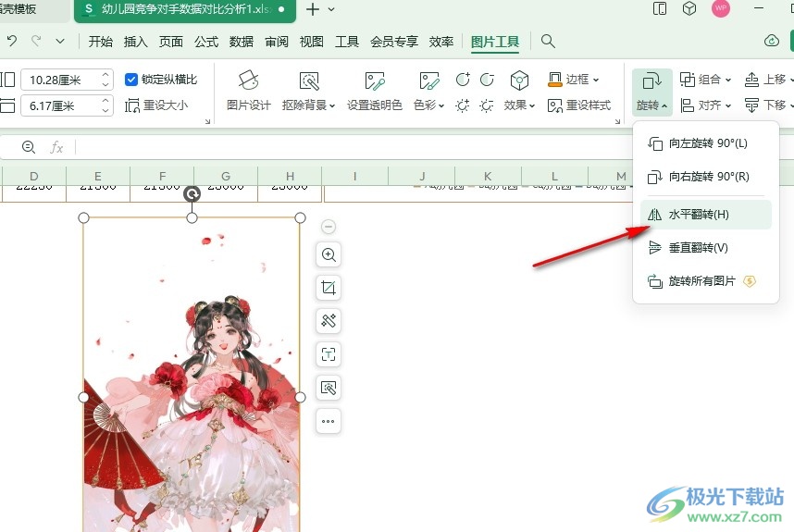Click the floating magic wand beautify icon
This screenshot has width=794, height=532.
(x=329, y=321)
